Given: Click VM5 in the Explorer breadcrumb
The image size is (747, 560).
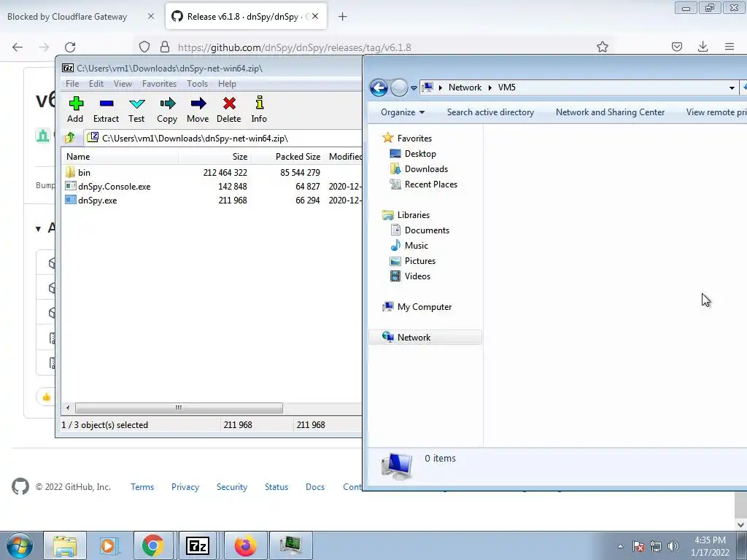Looking at the screenshot, I should pyautogui.click(x=507, y=87).
